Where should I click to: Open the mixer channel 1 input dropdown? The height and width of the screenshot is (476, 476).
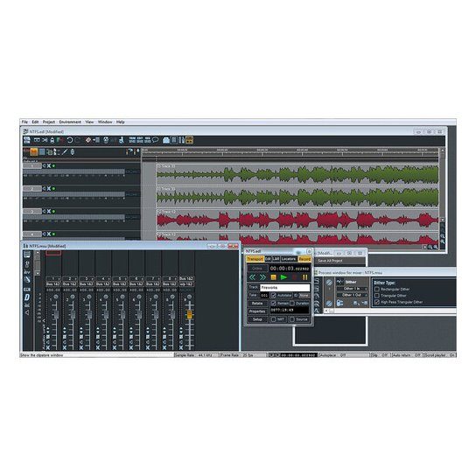coord(53,278)
